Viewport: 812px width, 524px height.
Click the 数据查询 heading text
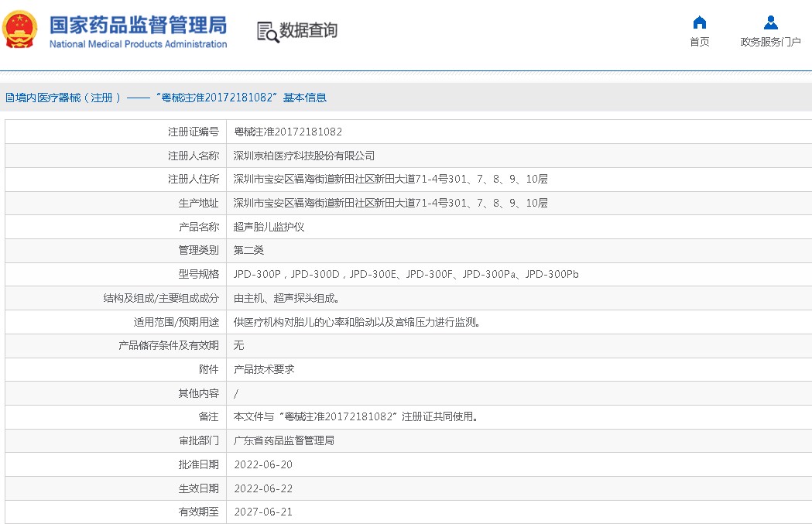pos(309,30)
